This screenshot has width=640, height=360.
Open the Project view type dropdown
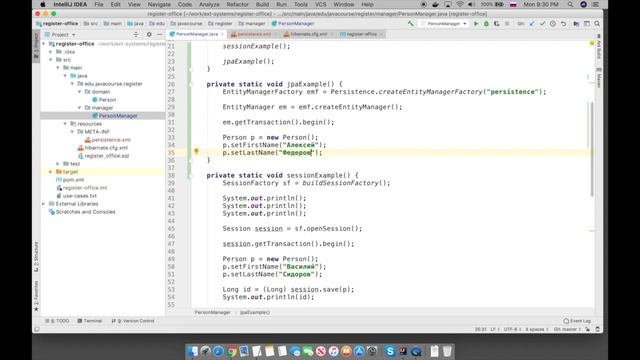(60, 35)
